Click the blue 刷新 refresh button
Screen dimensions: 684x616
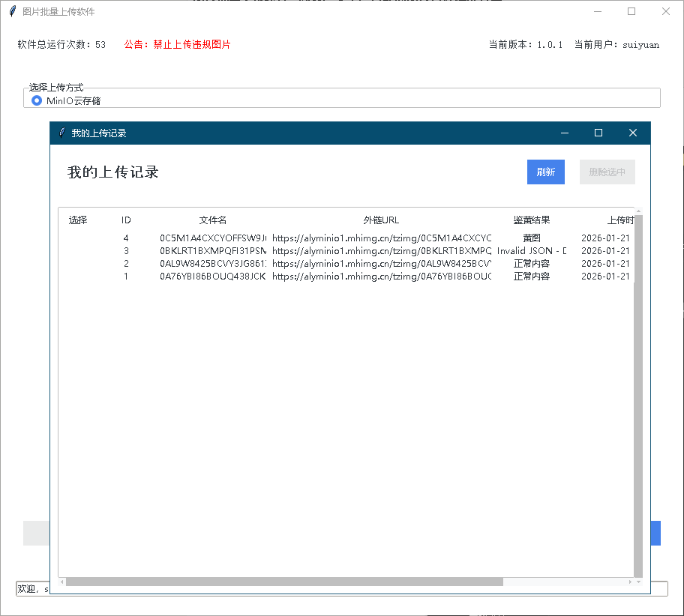545,172
